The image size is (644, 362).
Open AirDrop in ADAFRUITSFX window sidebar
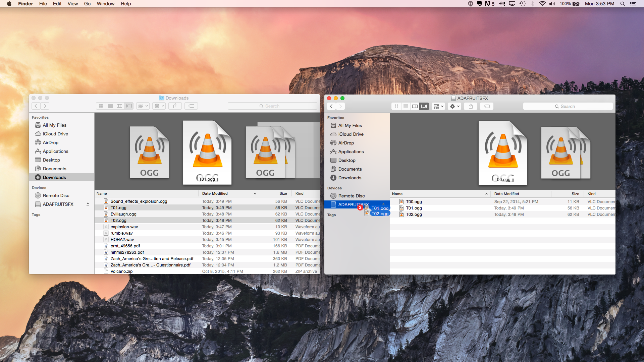(x=346, y=143)
